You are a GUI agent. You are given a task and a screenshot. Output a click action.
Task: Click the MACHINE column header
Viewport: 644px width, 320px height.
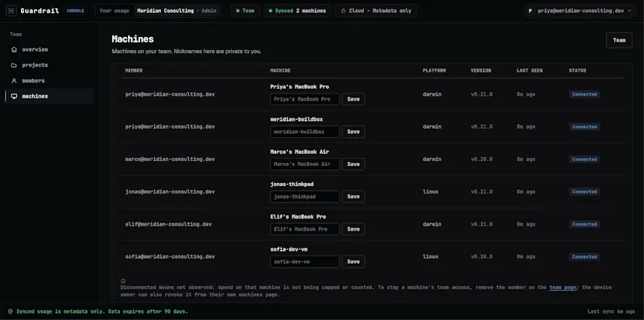pos(280,71)
